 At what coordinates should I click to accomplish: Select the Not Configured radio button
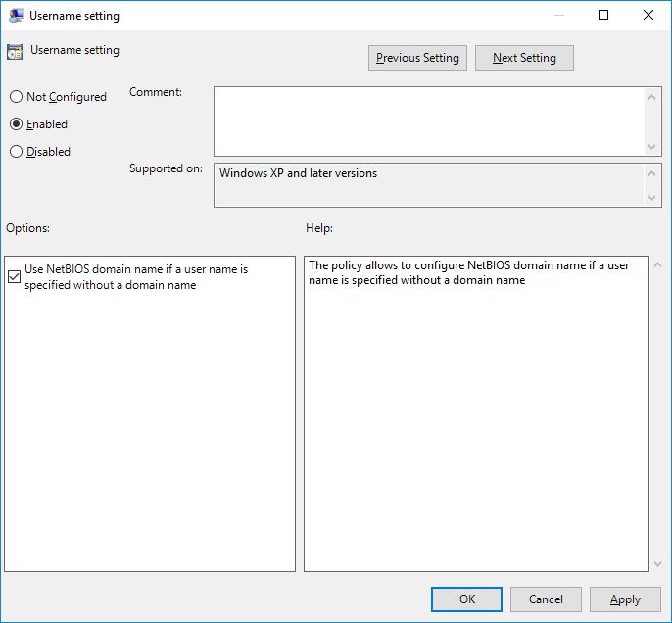(16, 97)
